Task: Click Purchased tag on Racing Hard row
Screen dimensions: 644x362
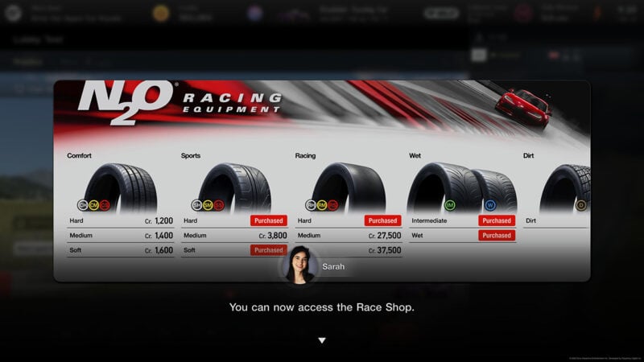Action: (x=382, y=220)
